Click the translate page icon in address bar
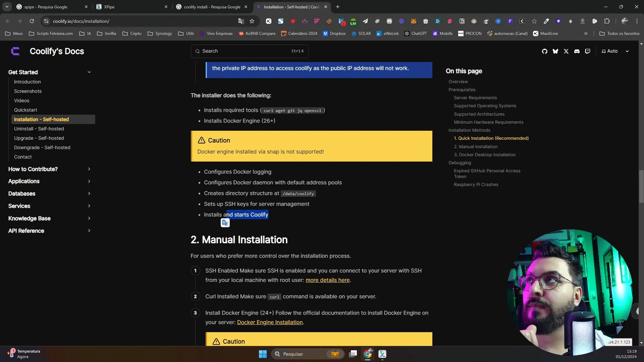The width and height of the screenshot is (644, 362). (x=241, y=21)
